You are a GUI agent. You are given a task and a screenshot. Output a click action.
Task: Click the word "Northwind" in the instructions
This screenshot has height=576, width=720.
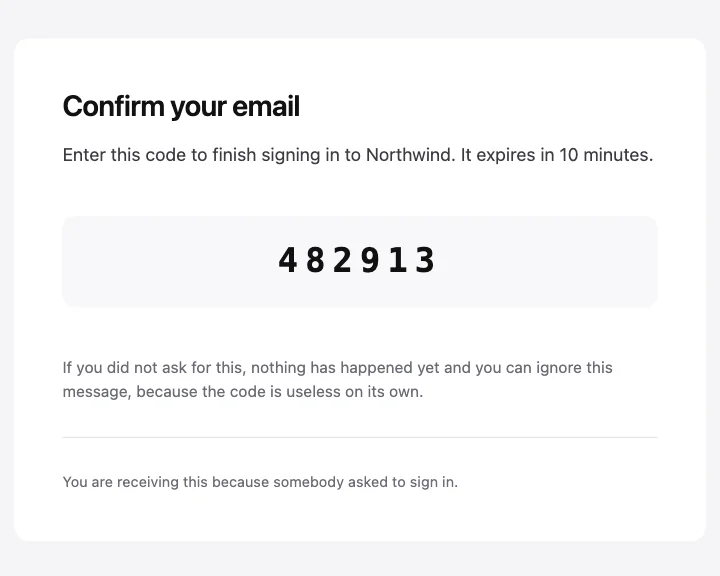(410, 155)
